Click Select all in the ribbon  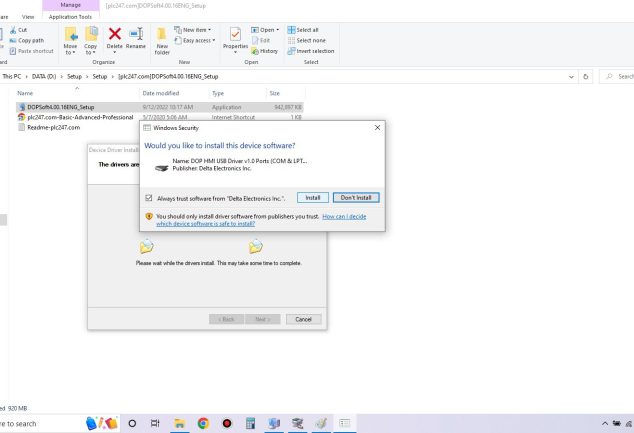click(303, 30)
